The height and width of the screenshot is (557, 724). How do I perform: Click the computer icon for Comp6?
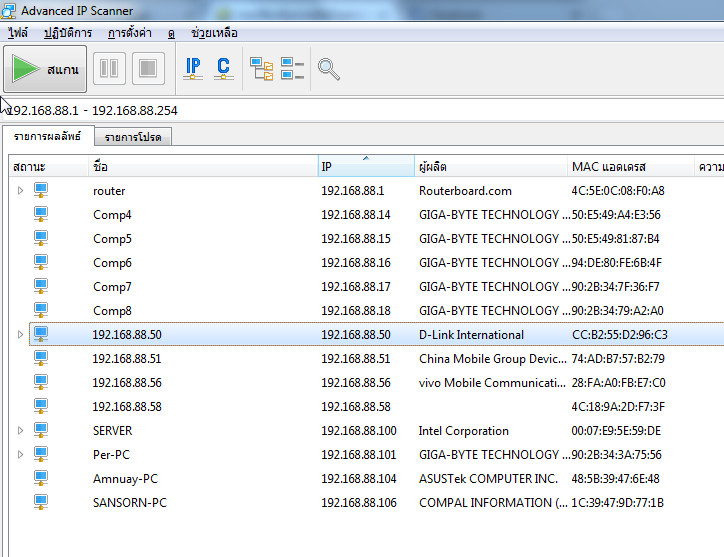pyautogui.click(x=41, y=262)
